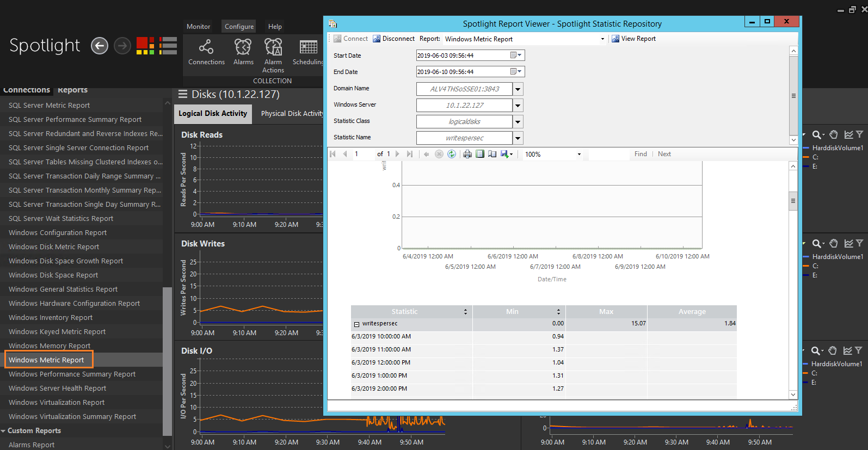The image size is (868, 450).
Task: Toggle pan hand tool on Disk Writes chart
Action: [x=833, y=243]
